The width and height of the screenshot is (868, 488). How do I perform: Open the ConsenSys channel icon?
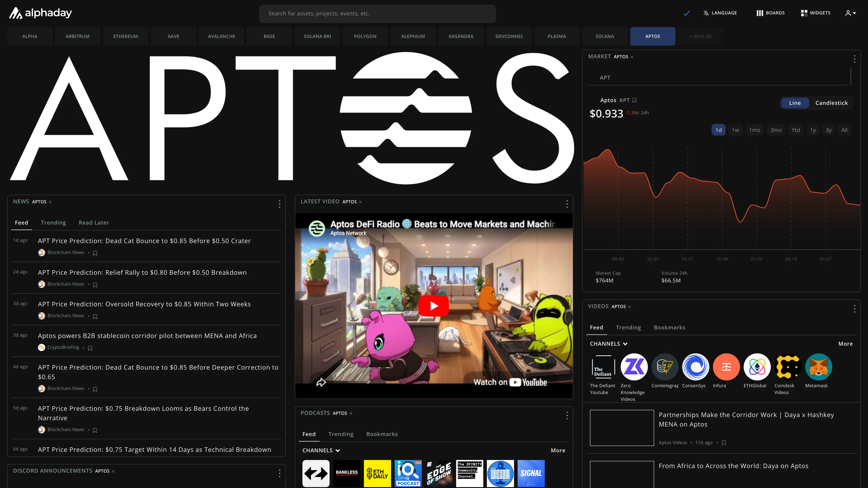696,367
